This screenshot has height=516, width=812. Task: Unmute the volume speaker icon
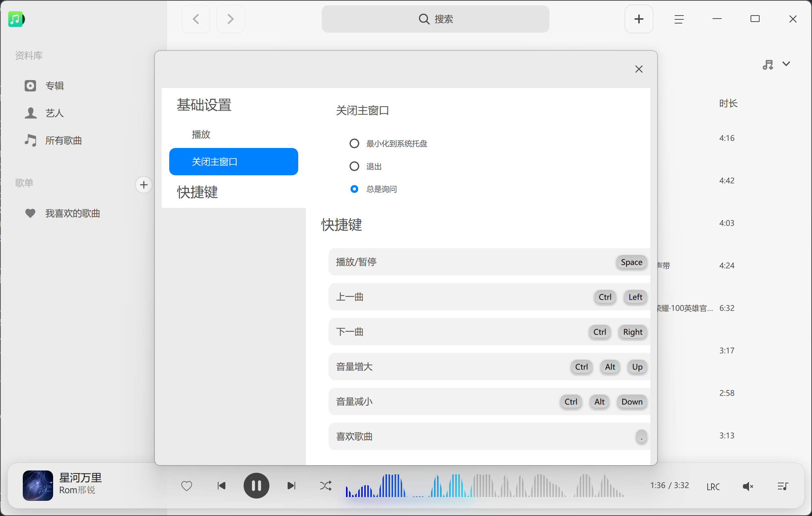click(x=748, y=486)
